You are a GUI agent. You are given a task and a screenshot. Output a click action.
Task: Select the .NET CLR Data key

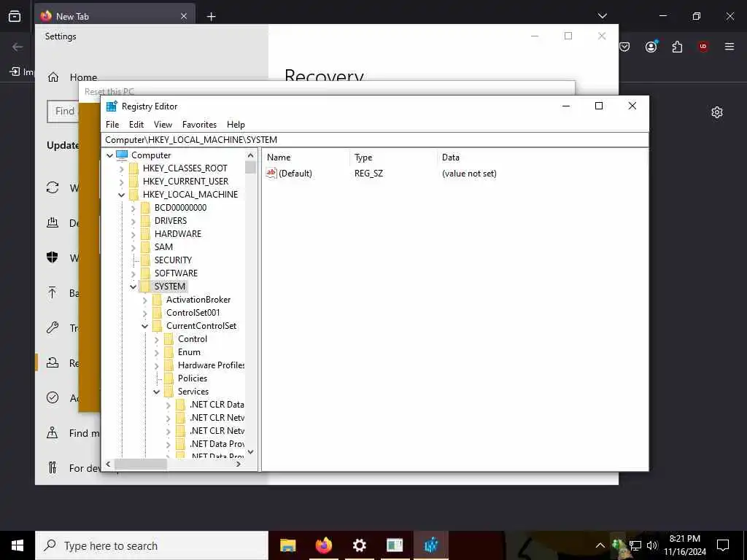coord(217,404)
